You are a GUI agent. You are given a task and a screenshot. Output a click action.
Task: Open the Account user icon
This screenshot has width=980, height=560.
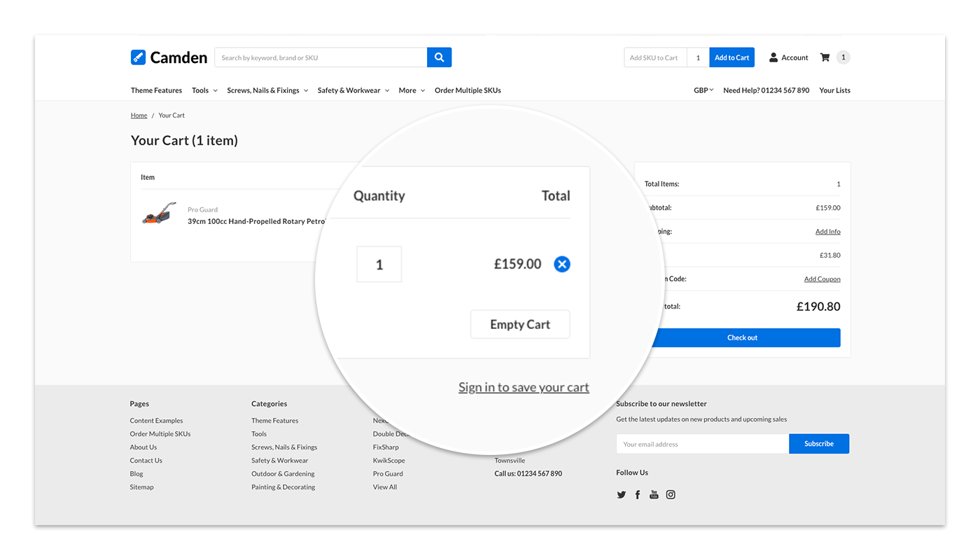click(773, 57)
